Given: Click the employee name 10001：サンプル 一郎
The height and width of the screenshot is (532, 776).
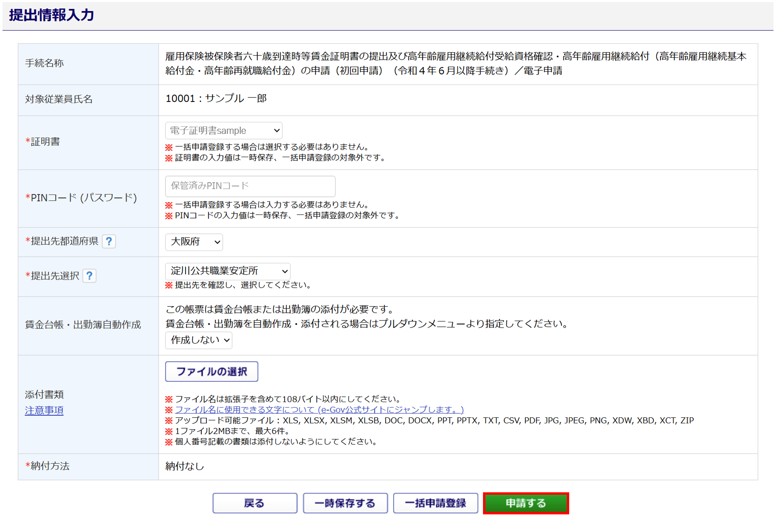Looking at the screenshot, I should click(216, 99).
